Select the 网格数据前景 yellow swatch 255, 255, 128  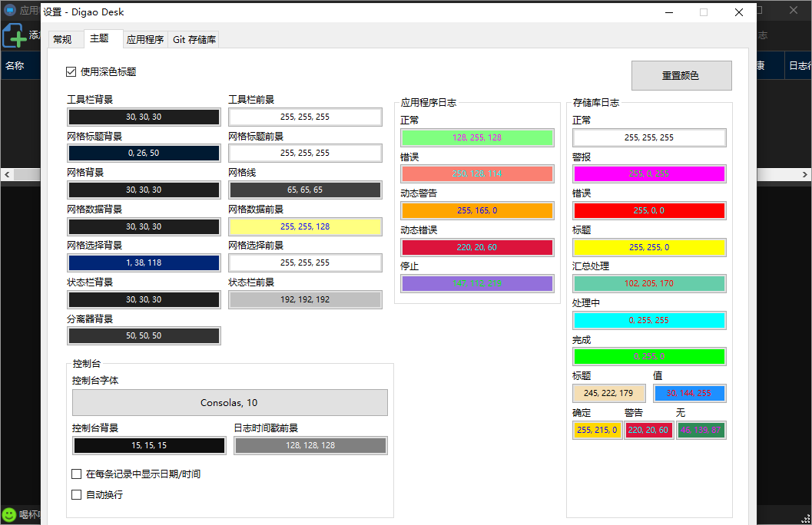[x=305, y=226]
